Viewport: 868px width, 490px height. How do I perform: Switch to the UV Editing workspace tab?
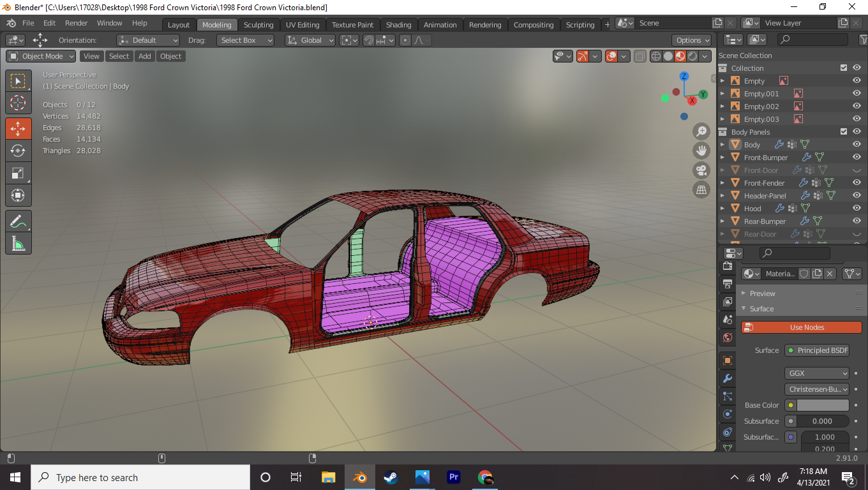pyautogui.click(x=303, y=25)
